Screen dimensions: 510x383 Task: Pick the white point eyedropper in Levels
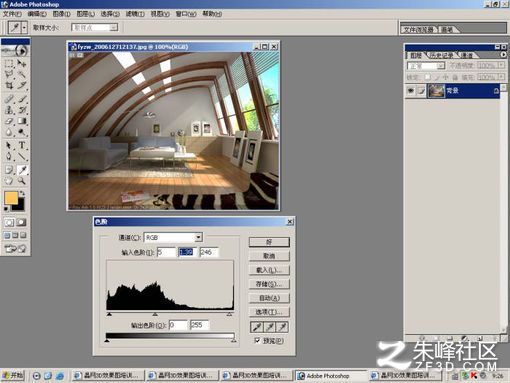(x=282, y=327)
